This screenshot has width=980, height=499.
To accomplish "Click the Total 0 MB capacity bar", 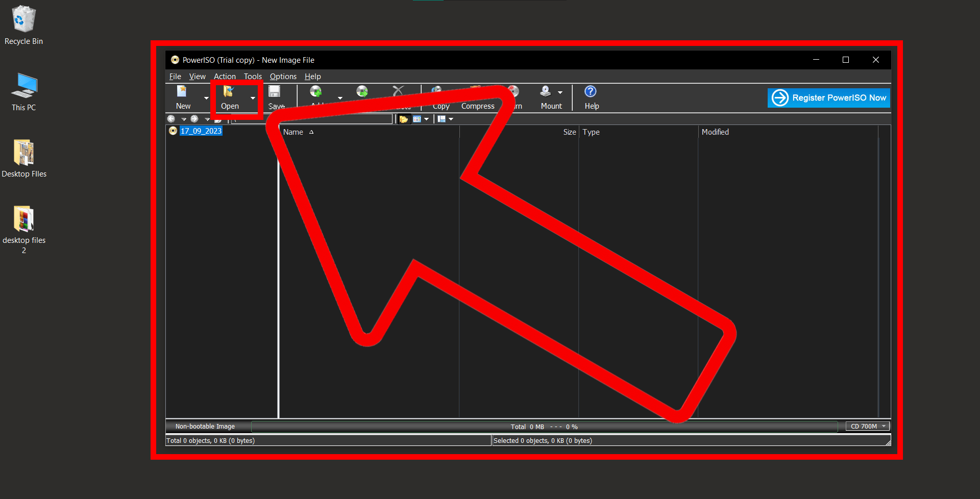I will (544, 426).
